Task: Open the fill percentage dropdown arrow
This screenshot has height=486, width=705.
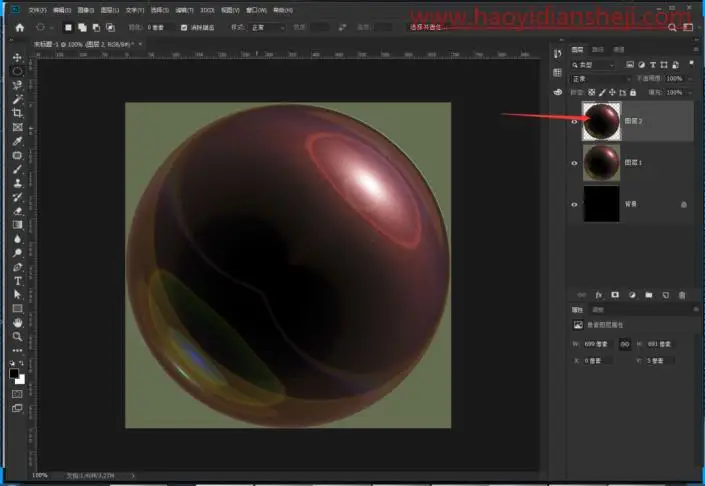Action: [x=690, y=92]
